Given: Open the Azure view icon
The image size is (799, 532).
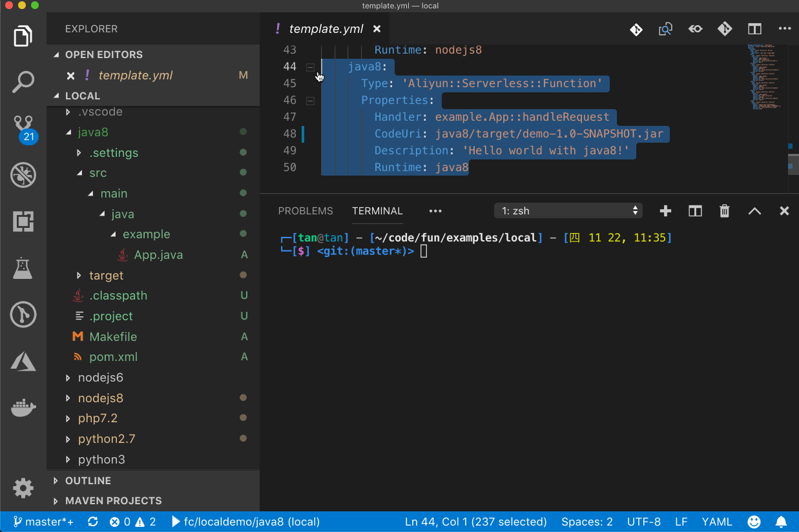Looking at the screenshot, I should click(x=23, y=362).
